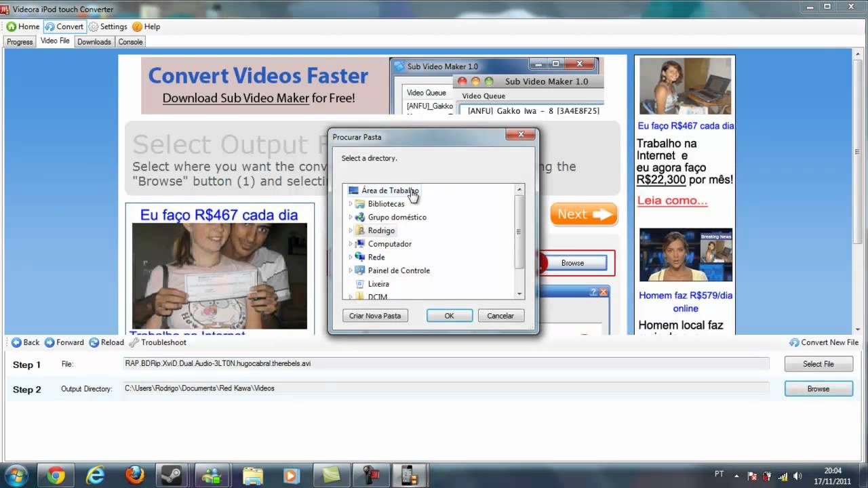The height and width of the screenshot is (488, 868).
Task: Click the Step 2 Browse button
Action: coord(818,389)
